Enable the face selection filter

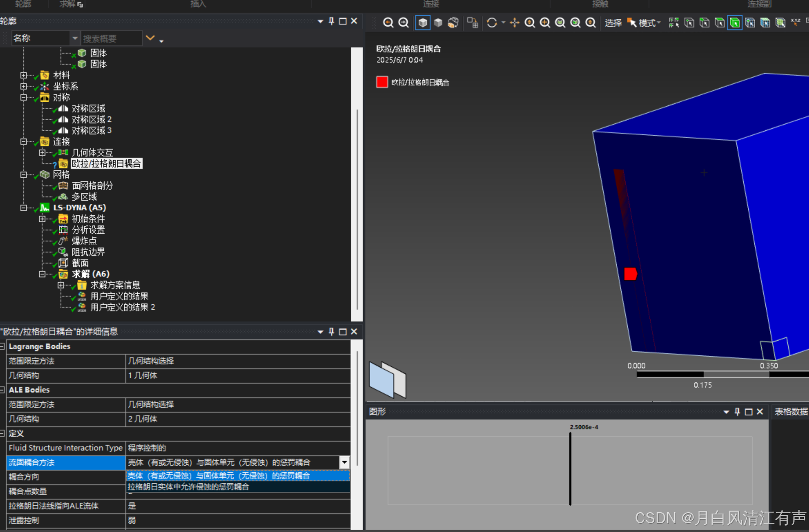point(720,23)
